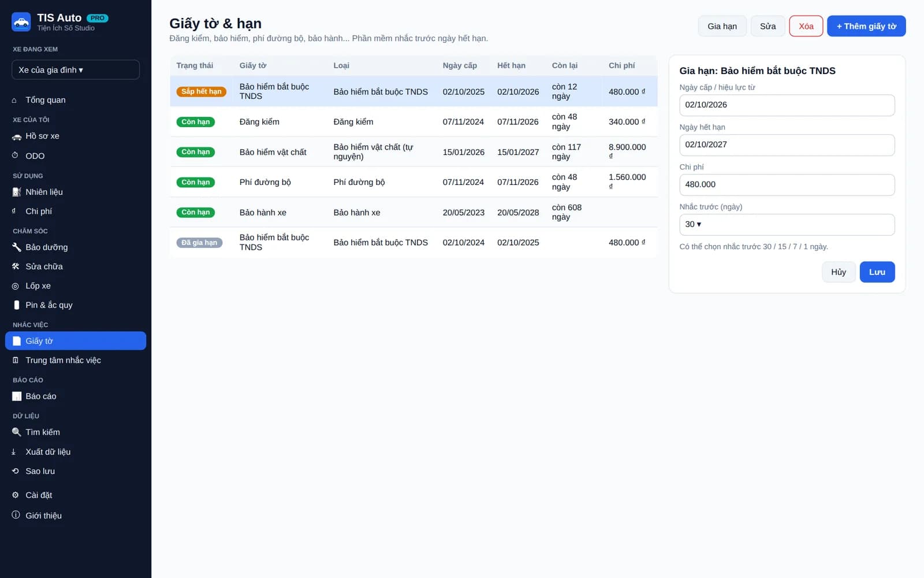Screen dimensions: 924x578
Task: Click the magnifier icon for Tìm kiếm
Action: pyautogui.click(x=16, y=432)
